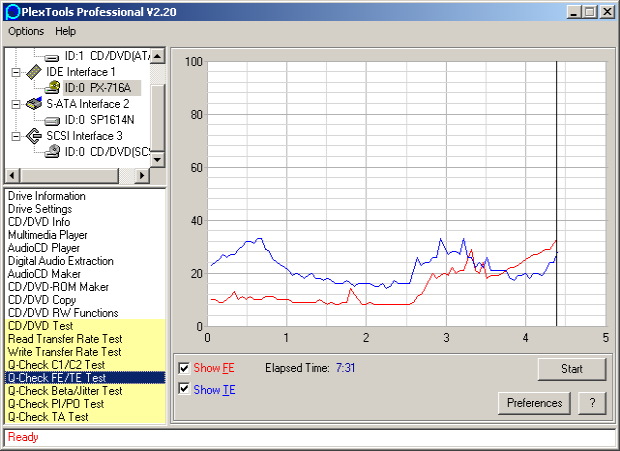
Task: Select ID:0 CD/DVD SCSI drive entry
Action: 107,152
